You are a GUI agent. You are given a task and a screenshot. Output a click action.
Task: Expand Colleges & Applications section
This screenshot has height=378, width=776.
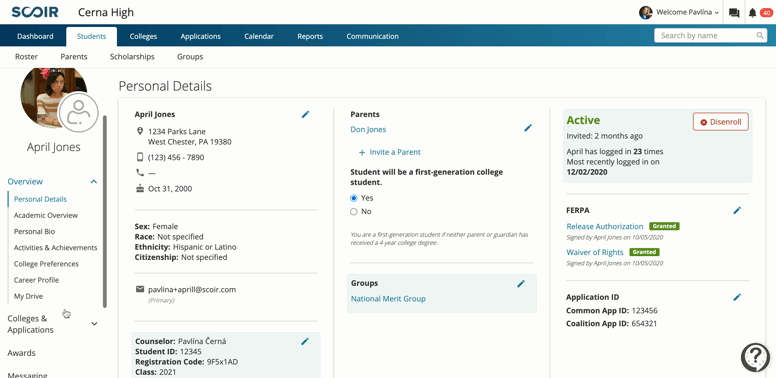(94, 324)
